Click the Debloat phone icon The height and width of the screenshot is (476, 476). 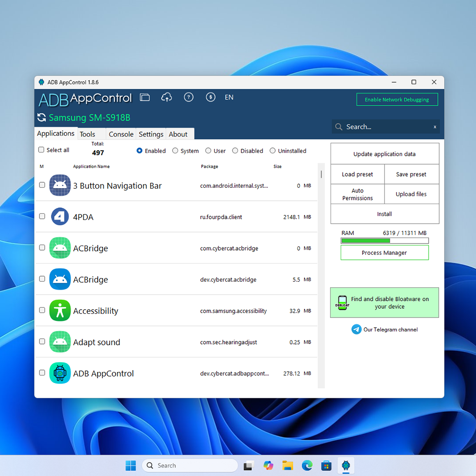342,303
